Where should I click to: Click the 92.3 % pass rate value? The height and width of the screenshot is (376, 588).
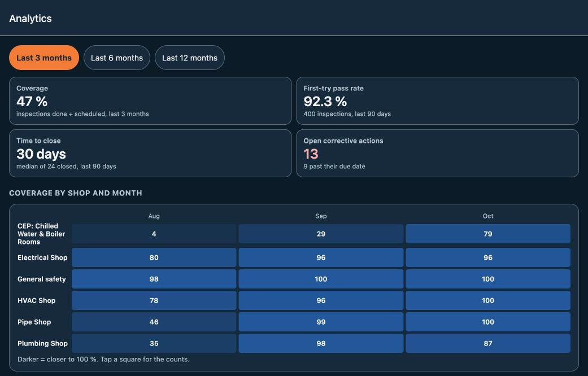coord(325,101)
